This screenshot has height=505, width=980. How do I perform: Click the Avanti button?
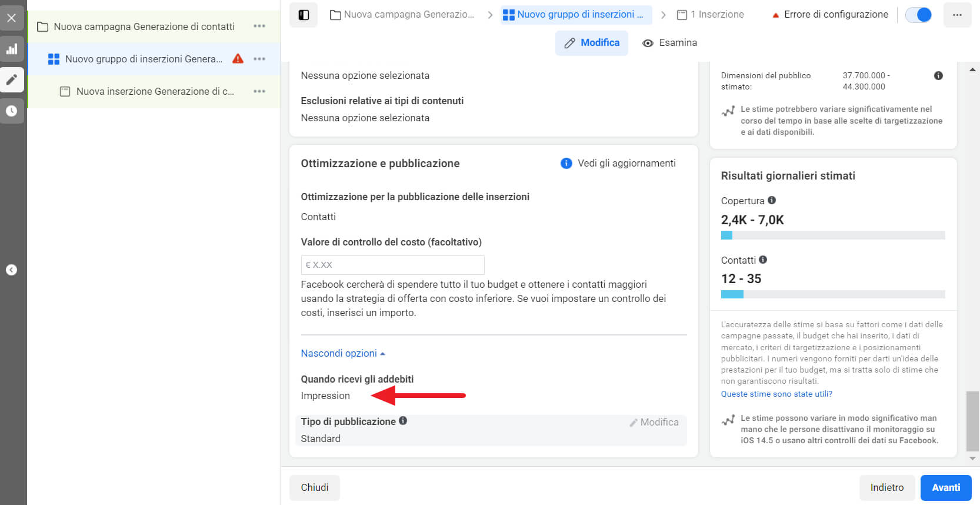(x=946, y=487)
